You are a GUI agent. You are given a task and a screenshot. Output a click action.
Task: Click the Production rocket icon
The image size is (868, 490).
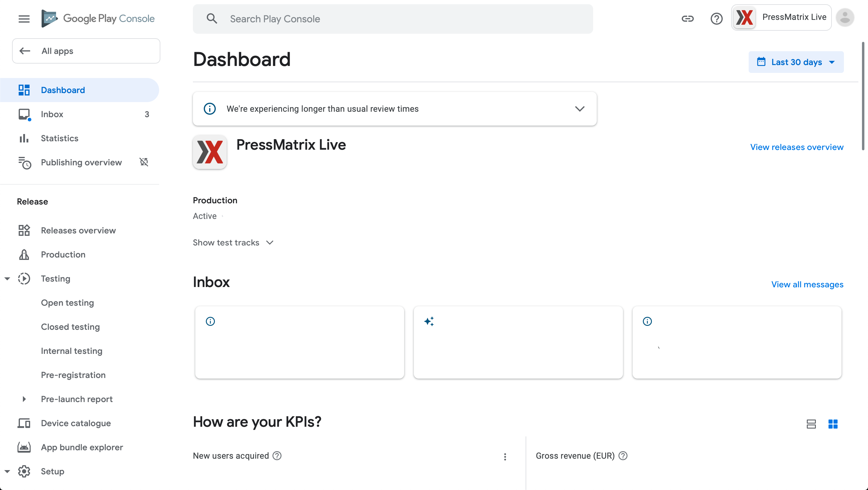(x=24, y=254)
